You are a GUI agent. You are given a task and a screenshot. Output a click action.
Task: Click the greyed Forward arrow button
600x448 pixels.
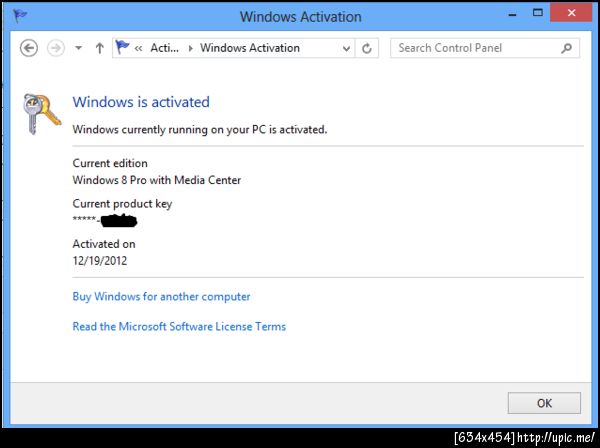coord(56,48)
